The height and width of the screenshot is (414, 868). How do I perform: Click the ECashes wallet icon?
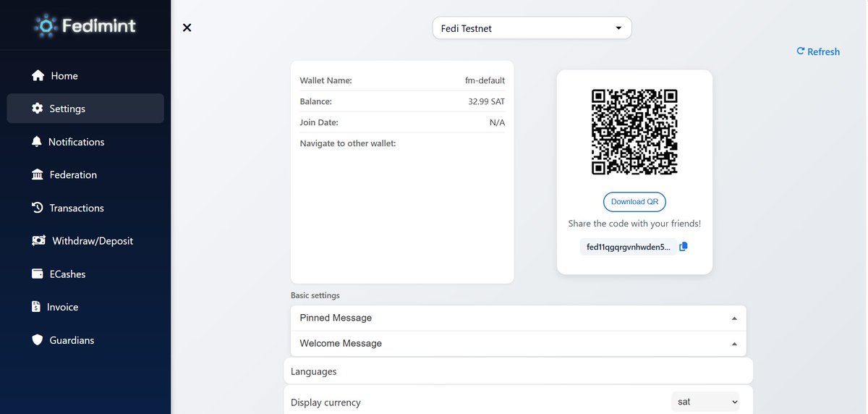tap(38, 274)
